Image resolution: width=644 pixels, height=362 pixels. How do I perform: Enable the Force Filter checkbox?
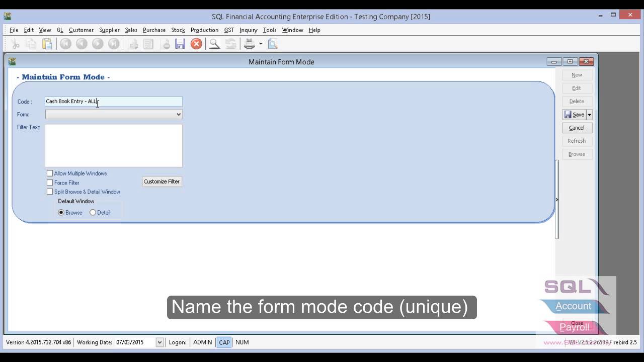pos(50,183)
